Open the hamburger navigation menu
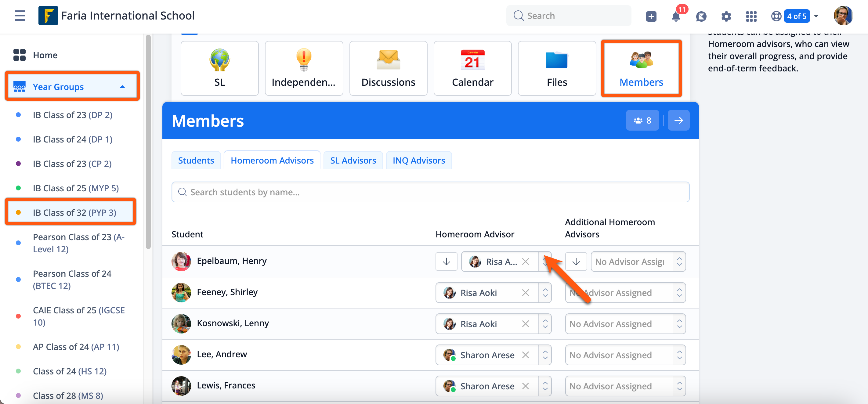Viewport: 868px width, 404px height. point(20,16)
